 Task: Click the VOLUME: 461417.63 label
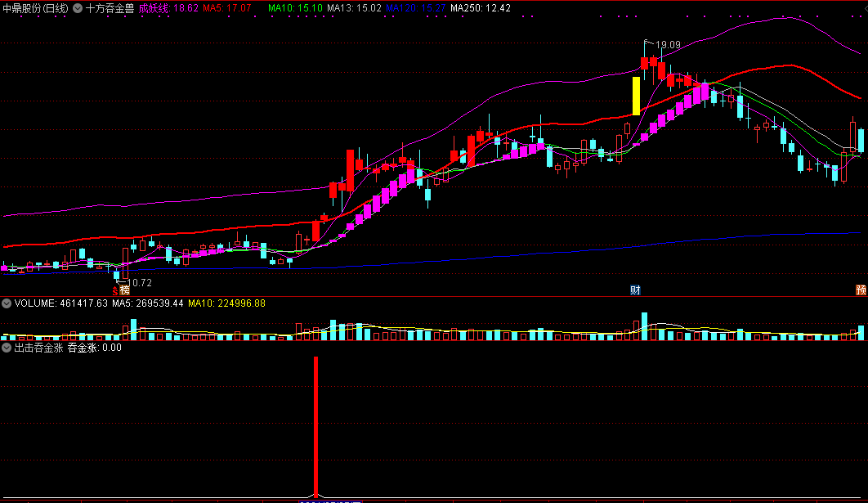click(x=61, y=303)
